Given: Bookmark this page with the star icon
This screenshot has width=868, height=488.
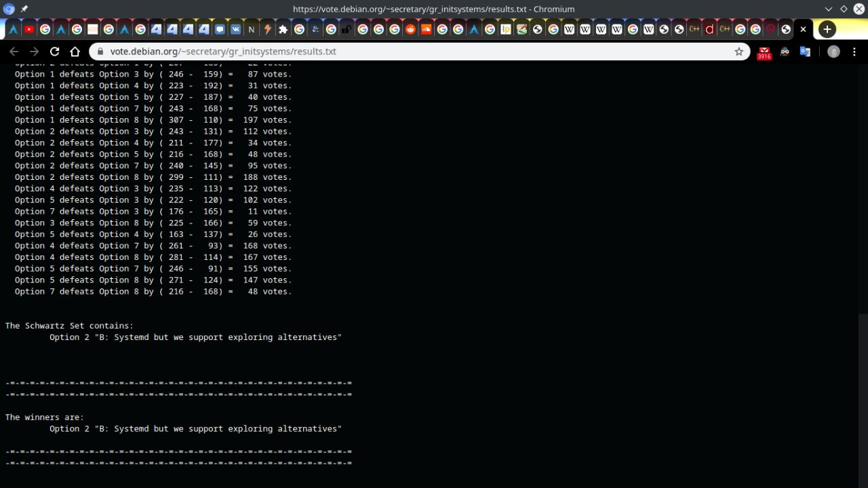Looking at the screenshot, I should coord(739,52).
